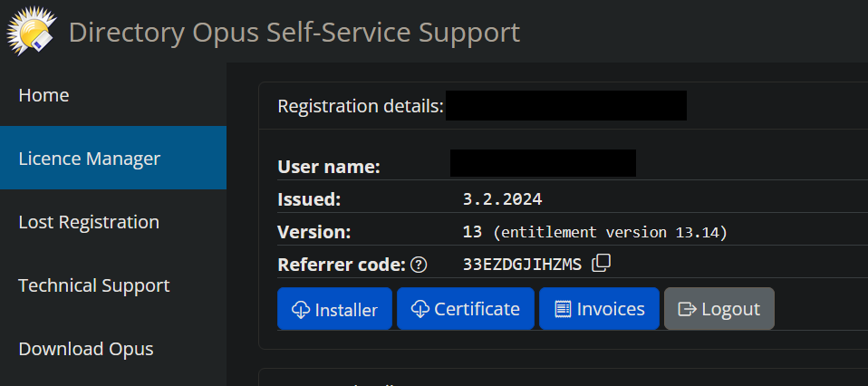This screenshot has height=386, width=868.
Task: Click the Directory Opus lightbulb logo
Action: 31,32
